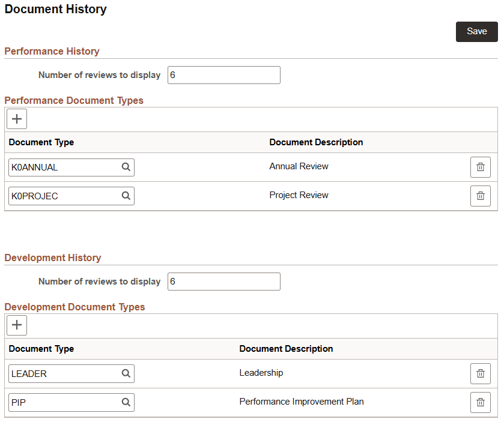Open the lookup for LEADER document type
This screenshot has height=428, width=504.
click(126, 373)
